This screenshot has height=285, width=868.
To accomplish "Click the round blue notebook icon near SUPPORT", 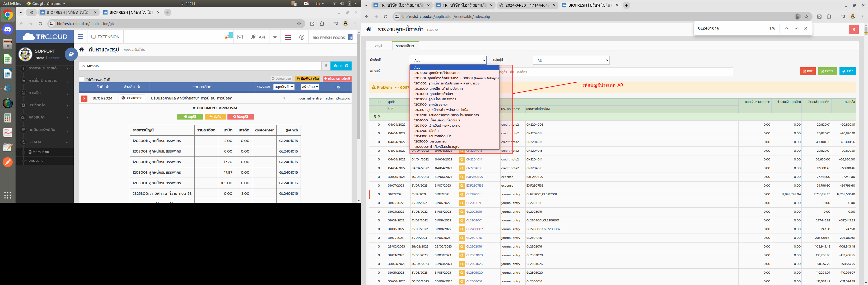I will [x=71, y=54].
